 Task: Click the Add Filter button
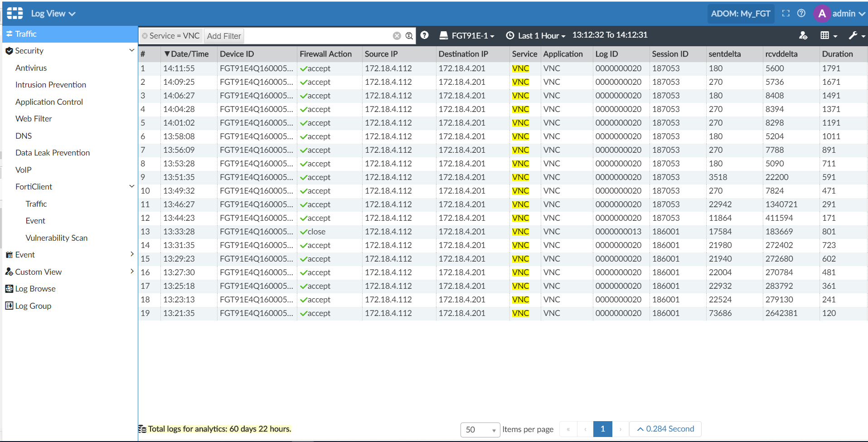[224, 36]
